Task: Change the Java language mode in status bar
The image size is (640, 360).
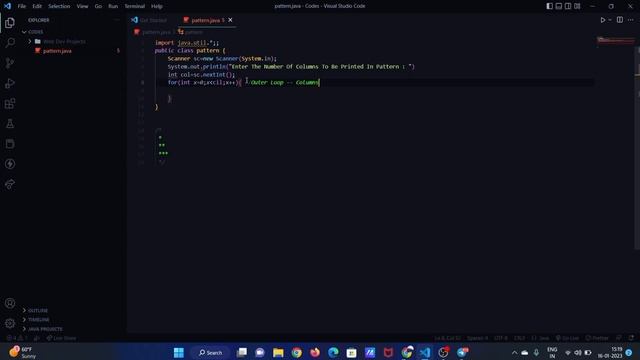Action: click(540, 338)
